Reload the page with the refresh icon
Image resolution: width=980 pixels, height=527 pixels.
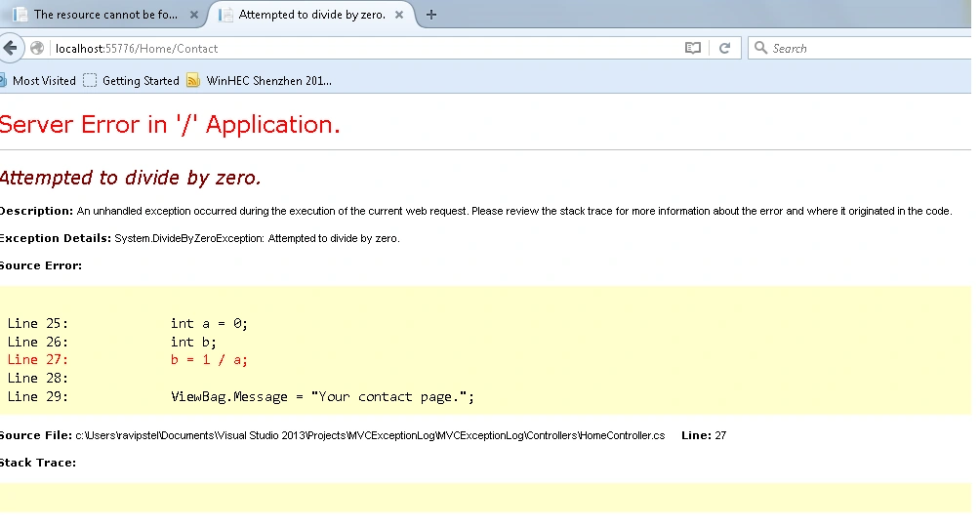724,48
